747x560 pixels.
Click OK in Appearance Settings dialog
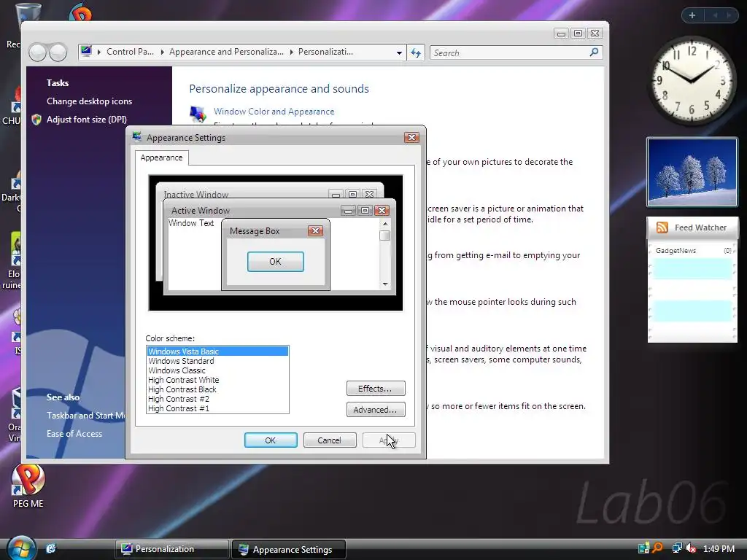coord(271,440)
